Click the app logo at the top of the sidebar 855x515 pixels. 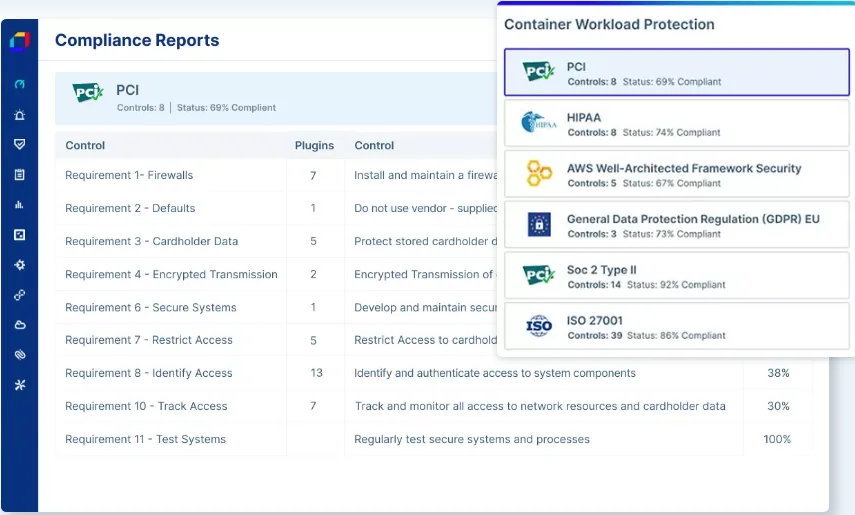point(20,41)
